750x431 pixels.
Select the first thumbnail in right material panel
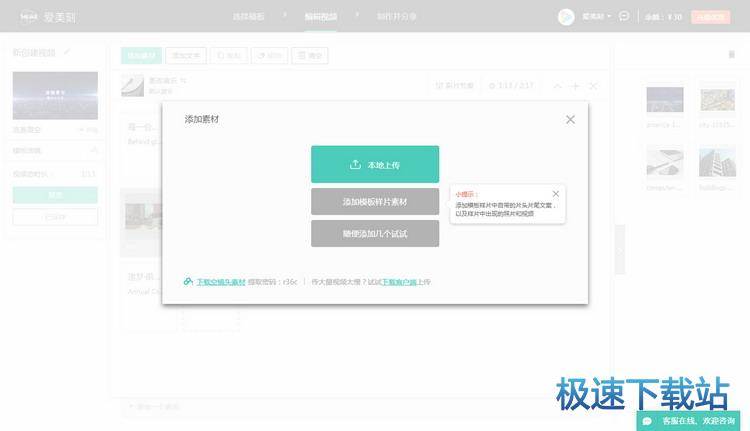pyautogui.click(x=665, y=99)
